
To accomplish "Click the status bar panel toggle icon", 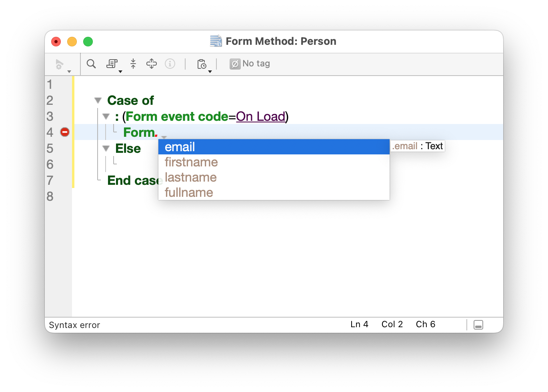I will coord(478,325).
